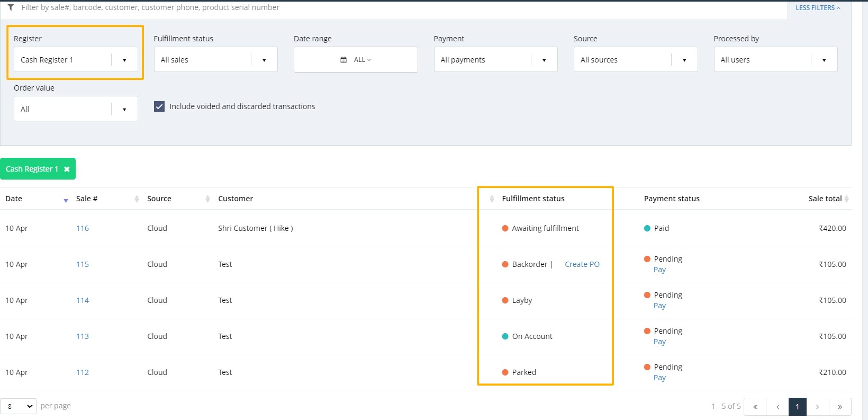The height and width of the screenshot is (420, 868).
Task: Go to the last page
Action: 840,407
